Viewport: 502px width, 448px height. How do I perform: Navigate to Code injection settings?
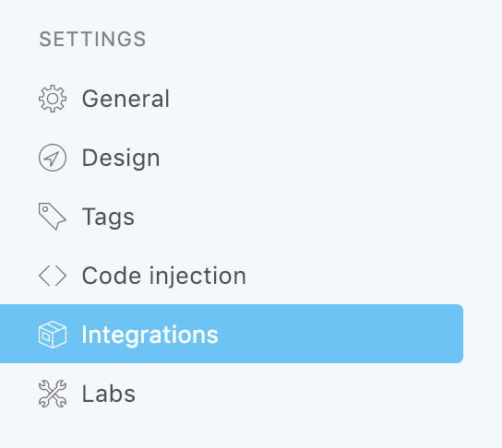click(x=164, y=276)
